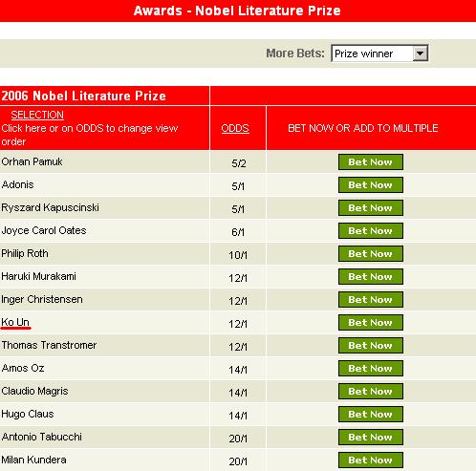
Task: Sort by the ODDS column link
Action: (235, 128)
